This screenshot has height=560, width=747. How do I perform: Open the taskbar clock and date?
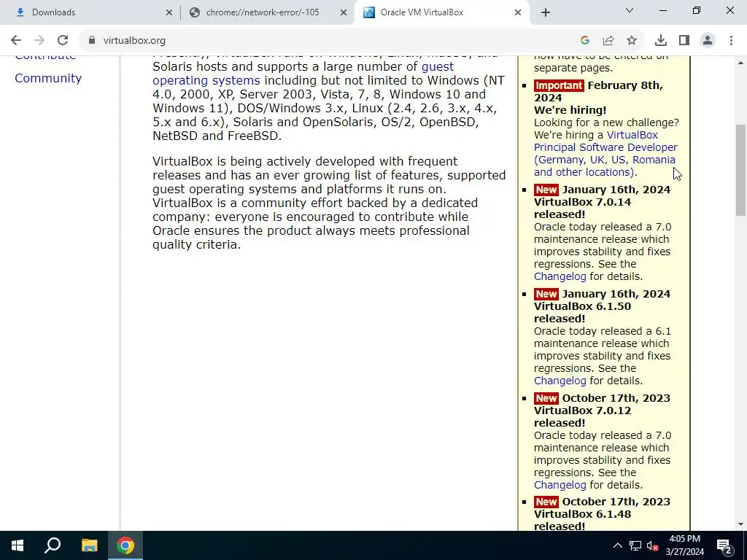pyautogui.click(x=684, y=545)
